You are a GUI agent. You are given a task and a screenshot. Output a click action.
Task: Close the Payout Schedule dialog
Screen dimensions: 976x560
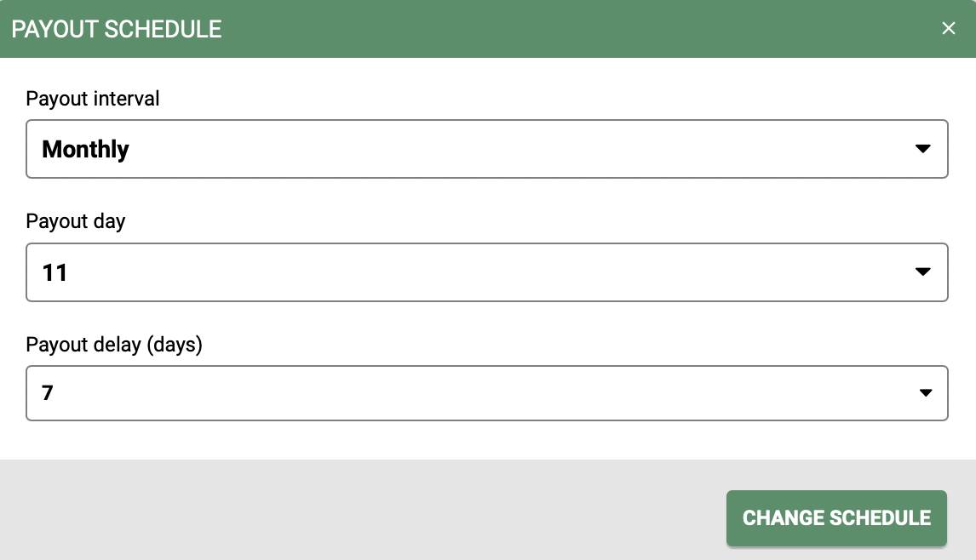coord(949,28)
